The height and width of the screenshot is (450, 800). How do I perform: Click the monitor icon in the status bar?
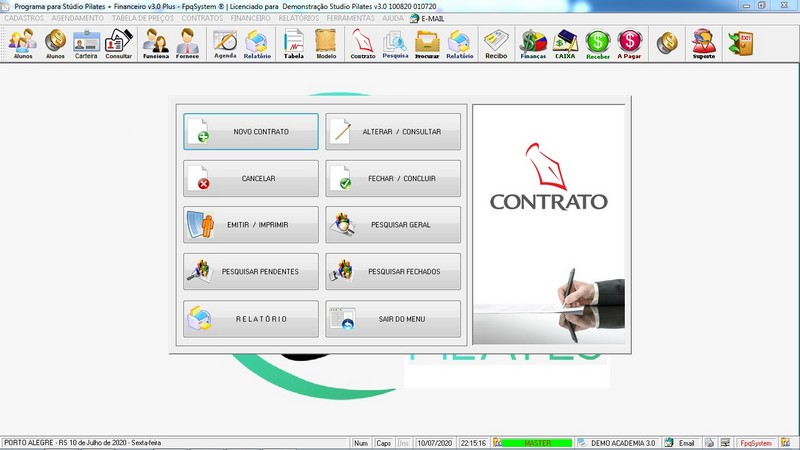coord(725,443)
